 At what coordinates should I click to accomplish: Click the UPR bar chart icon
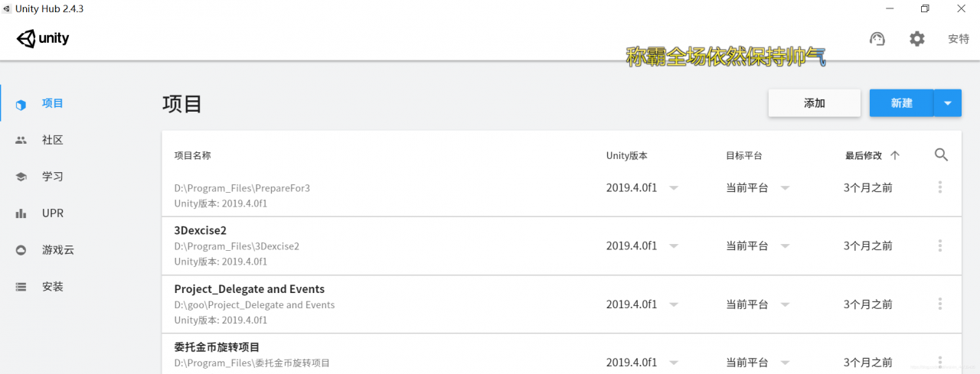point(21,213)
